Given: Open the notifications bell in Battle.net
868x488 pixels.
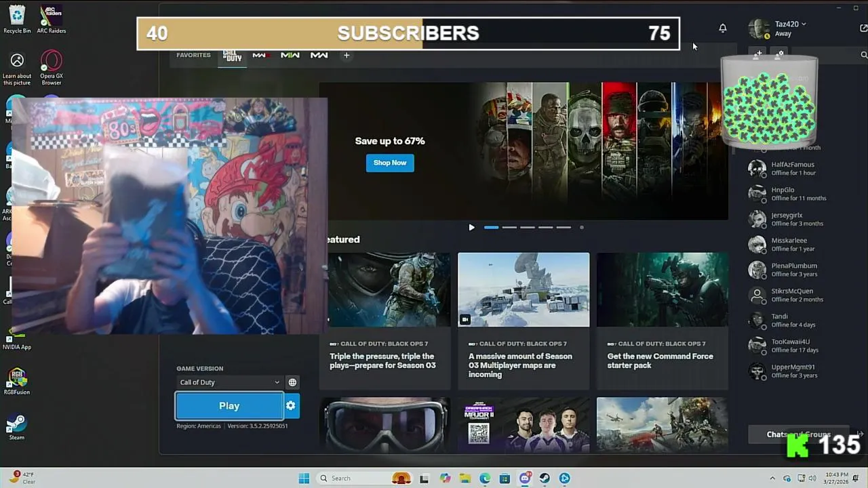Looking at the screenshot, I should tap(723, 28).
